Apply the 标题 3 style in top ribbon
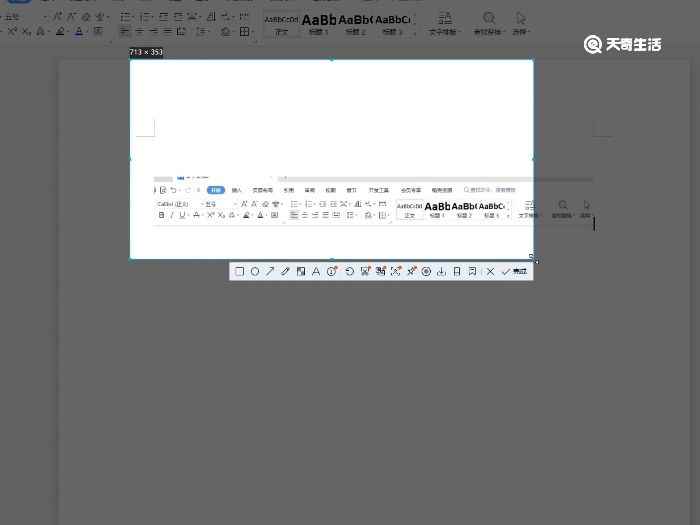Screen dimensions: 700x525 tap(392, 25)
